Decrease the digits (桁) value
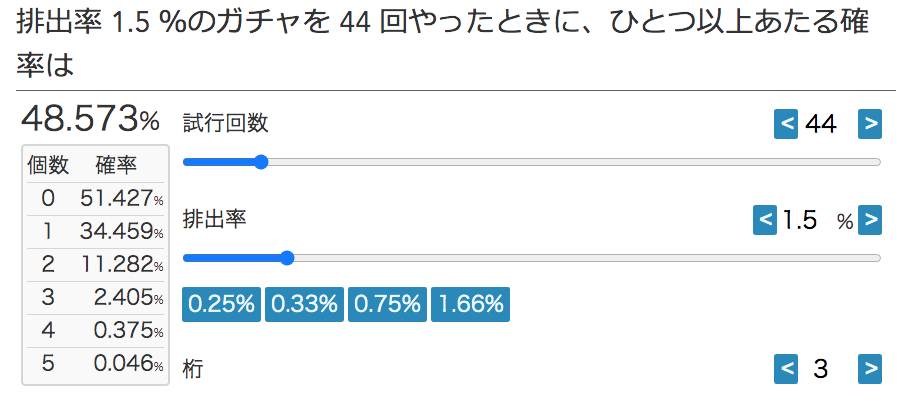 click(x=786, y=369)
